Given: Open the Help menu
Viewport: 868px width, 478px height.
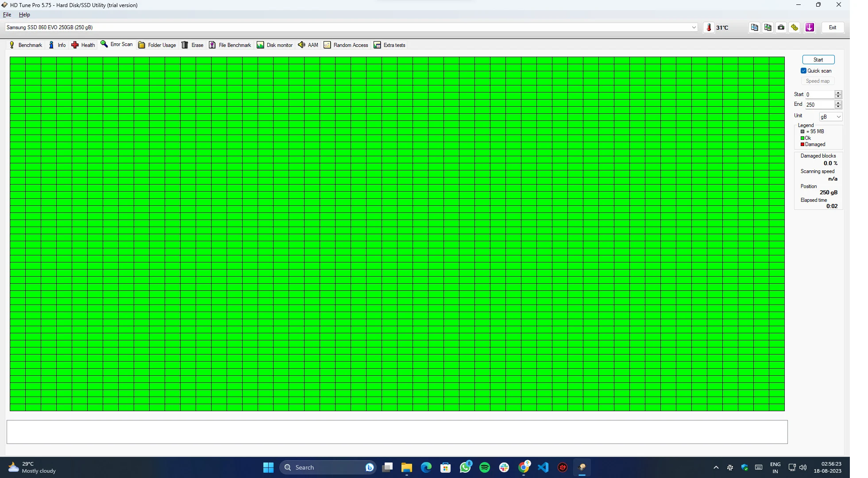Looking at the screenshot, I should pos(24,15).
